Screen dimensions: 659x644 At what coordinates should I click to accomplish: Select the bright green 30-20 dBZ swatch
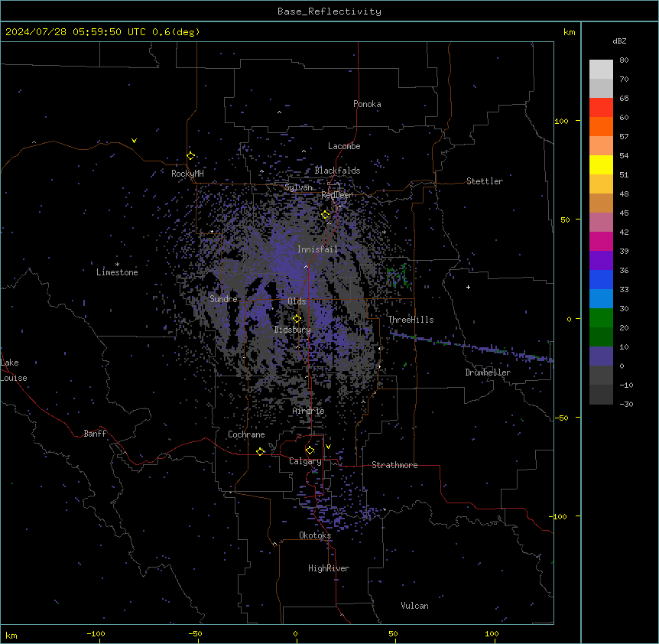click(601, 318)
